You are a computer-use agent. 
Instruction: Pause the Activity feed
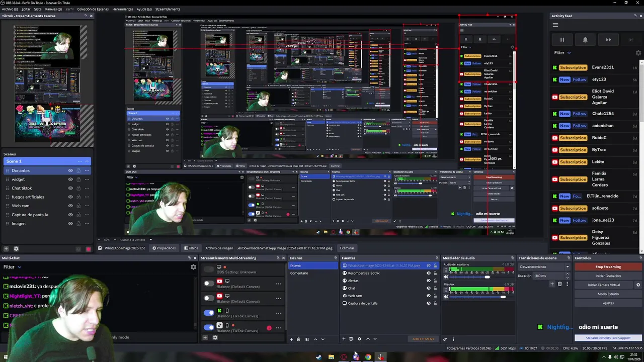tap(562, 40)
